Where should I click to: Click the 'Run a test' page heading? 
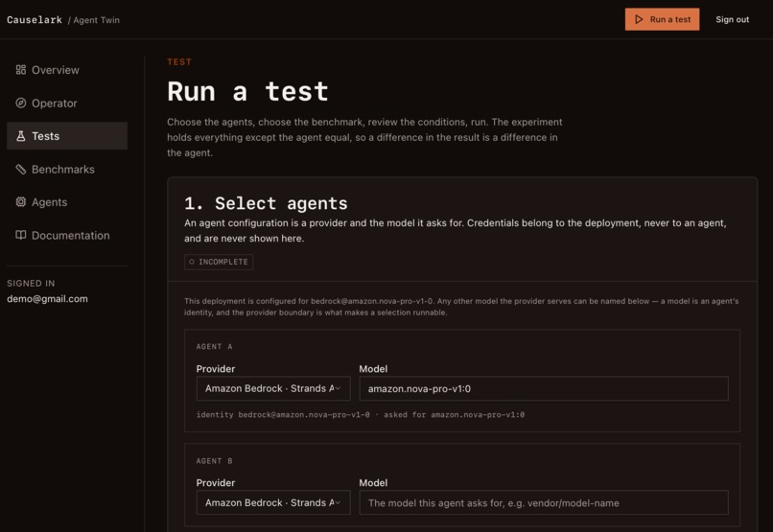point(247,92)
